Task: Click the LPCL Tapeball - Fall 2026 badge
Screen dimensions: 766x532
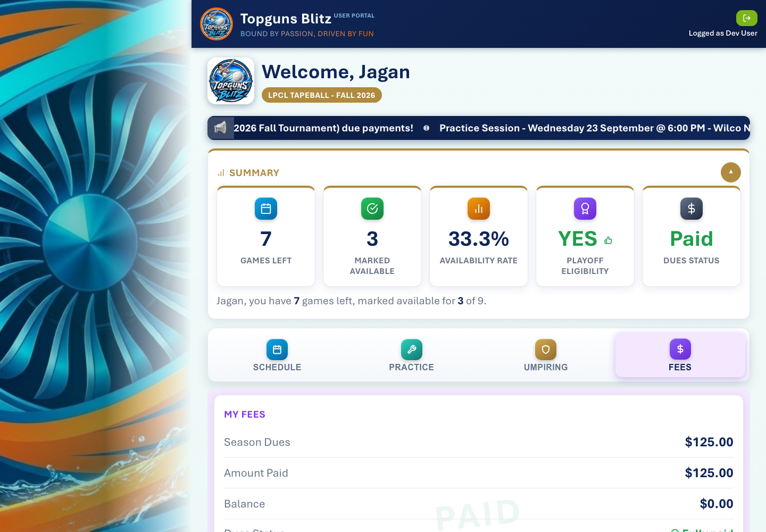Action: pyautogui.click(x=322, y=95)
